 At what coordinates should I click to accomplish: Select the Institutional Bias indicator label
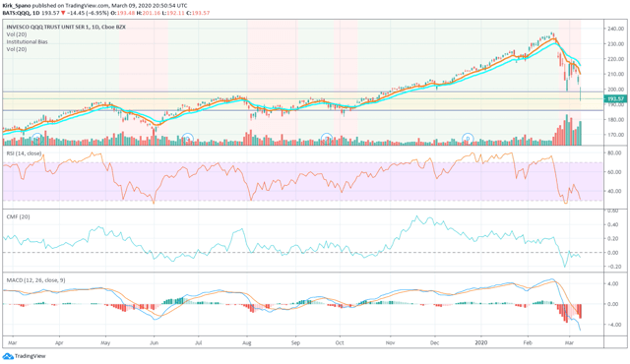coord(27,41)
